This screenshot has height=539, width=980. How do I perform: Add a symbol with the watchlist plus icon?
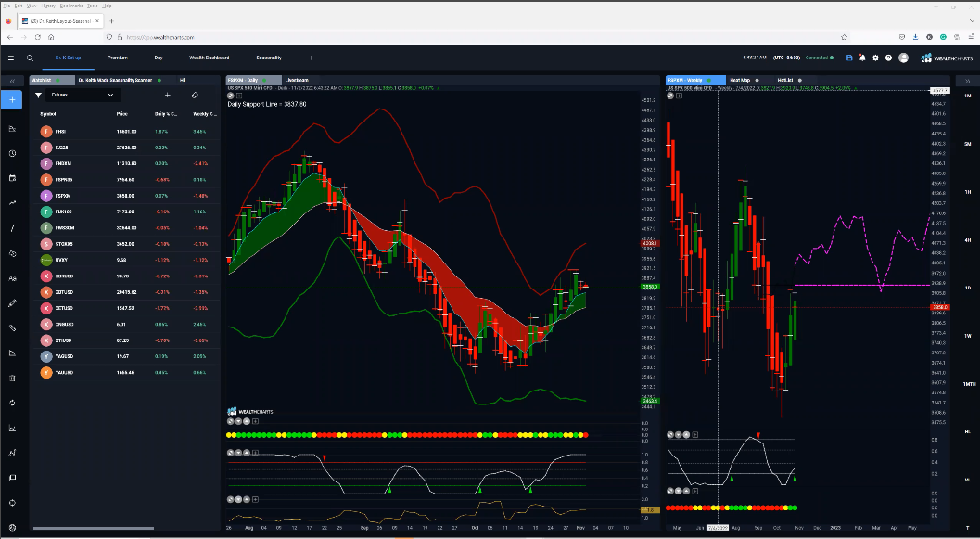coord(168,95)
